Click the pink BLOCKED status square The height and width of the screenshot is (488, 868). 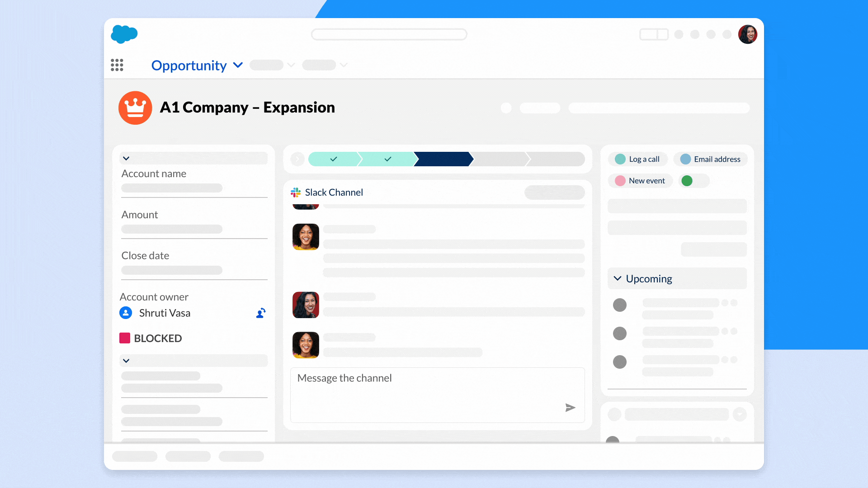click(x=125, y=338)
